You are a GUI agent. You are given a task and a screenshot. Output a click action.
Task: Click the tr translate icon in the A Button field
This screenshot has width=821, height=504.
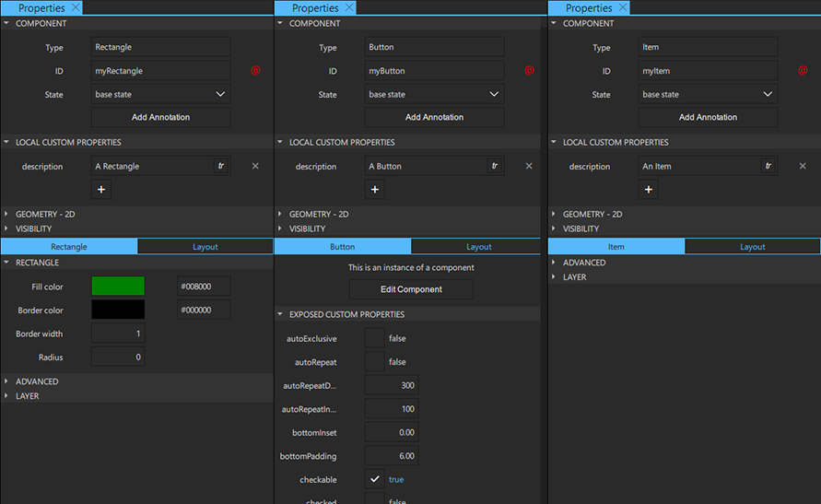coord(495,166)
